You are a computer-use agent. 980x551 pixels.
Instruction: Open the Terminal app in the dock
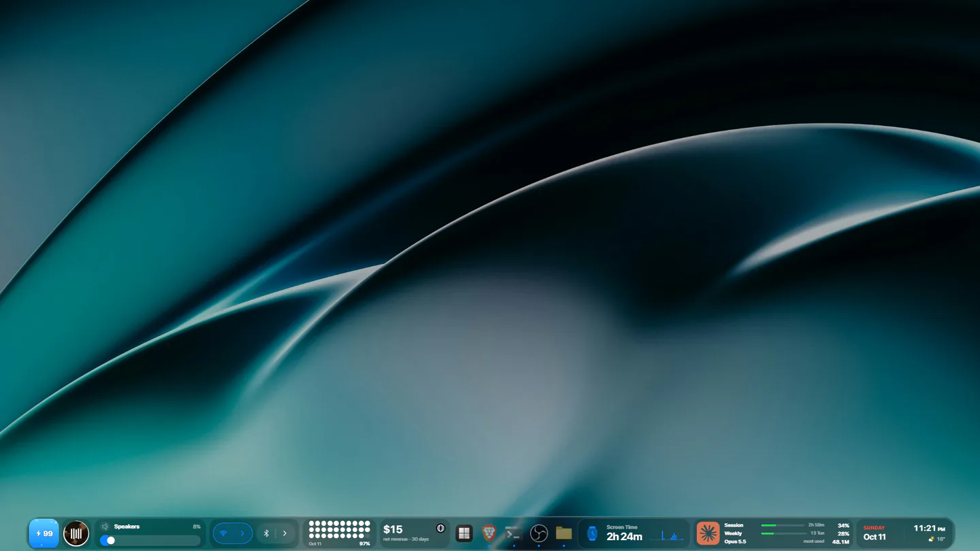coord(514,533)
